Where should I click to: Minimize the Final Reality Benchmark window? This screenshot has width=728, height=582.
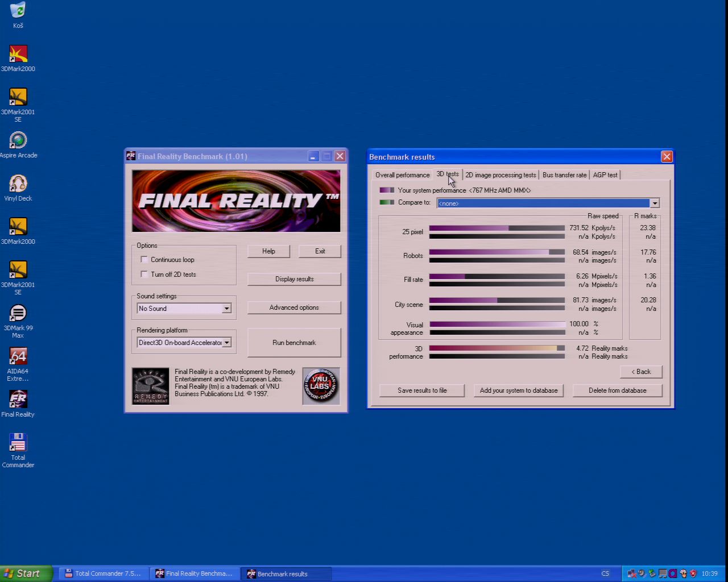(313, 156)
